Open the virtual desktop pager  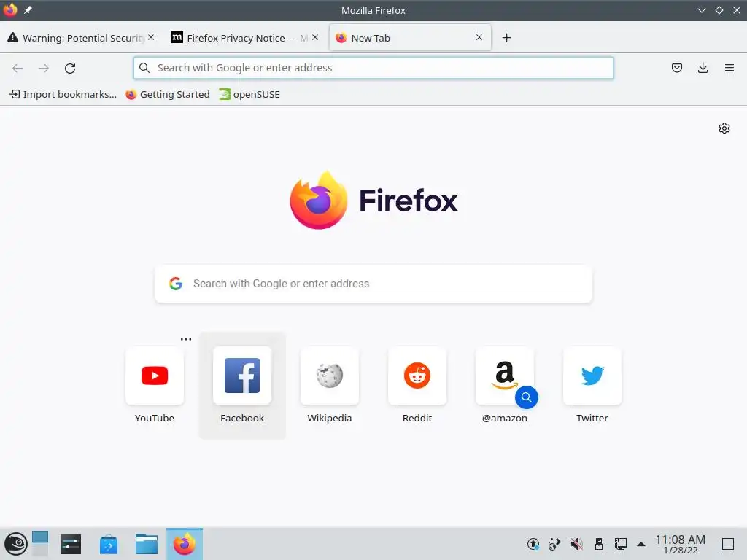[x=40, y=544]
